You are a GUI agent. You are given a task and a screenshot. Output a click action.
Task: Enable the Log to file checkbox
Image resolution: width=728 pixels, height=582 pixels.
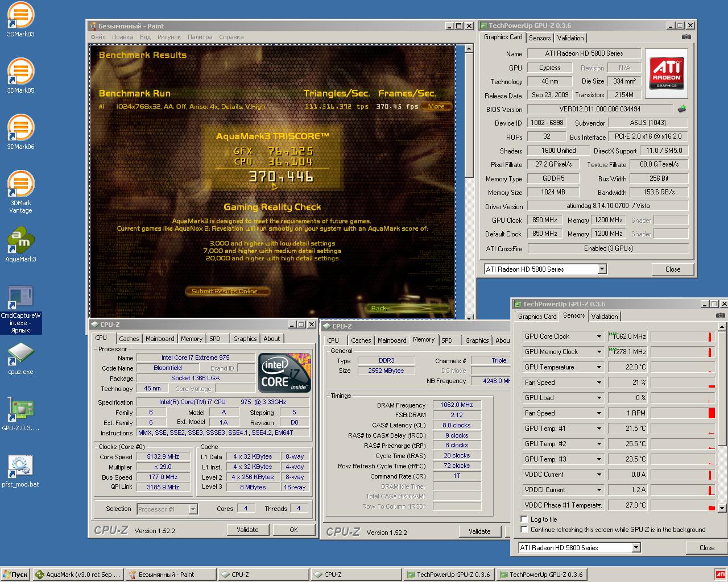pos(524,519)
